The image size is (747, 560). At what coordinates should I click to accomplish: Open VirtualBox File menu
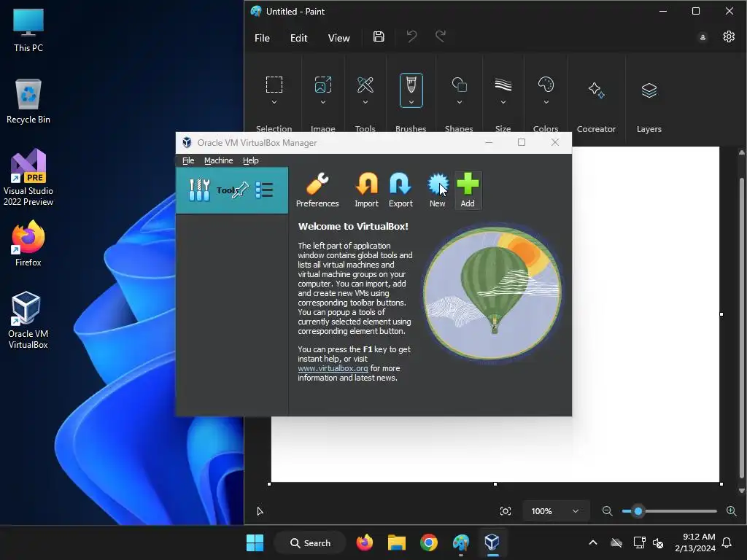click(188, 160)
